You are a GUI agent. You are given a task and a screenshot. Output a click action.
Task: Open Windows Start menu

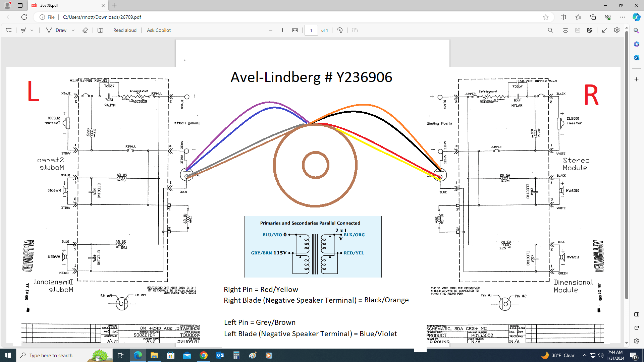[8, 355]
